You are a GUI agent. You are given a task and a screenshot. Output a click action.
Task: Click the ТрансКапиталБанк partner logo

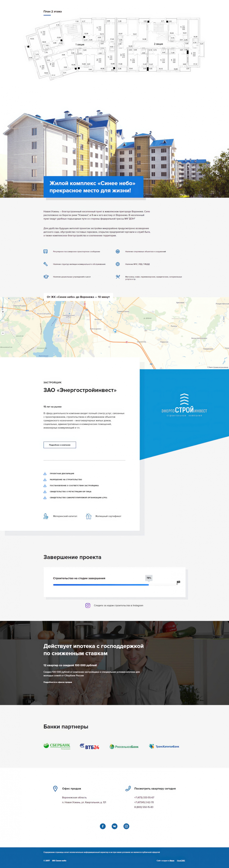coord(164,746)
